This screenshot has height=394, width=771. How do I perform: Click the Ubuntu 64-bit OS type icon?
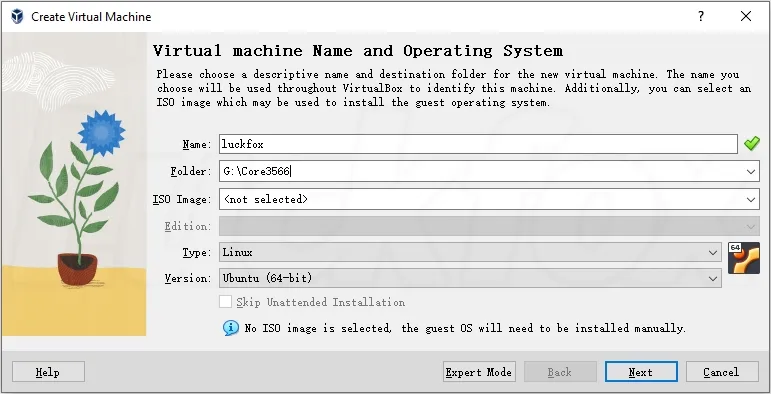743,258
